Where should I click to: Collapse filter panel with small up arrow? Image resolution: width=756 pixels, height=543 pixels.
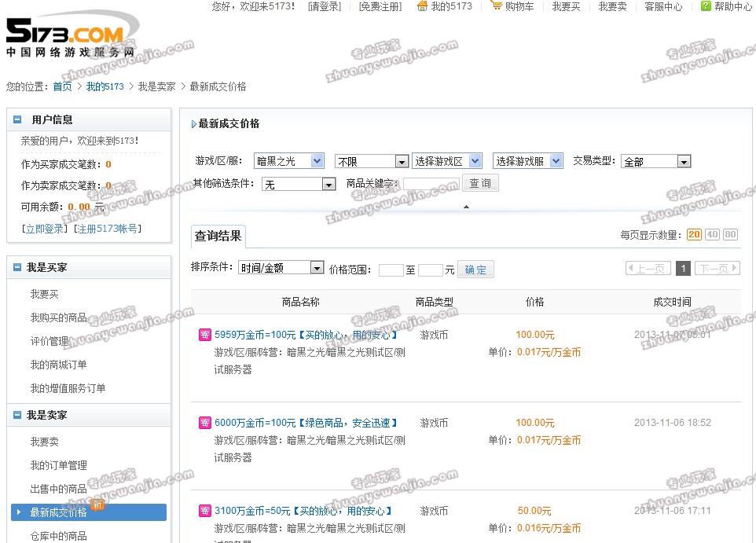coord(466,207)
